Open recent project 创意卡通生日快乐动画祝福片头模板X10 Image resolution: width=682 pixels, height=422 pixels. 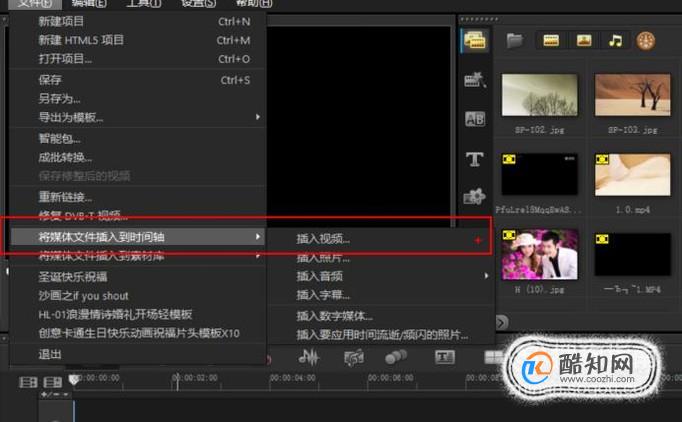point(138,333)
